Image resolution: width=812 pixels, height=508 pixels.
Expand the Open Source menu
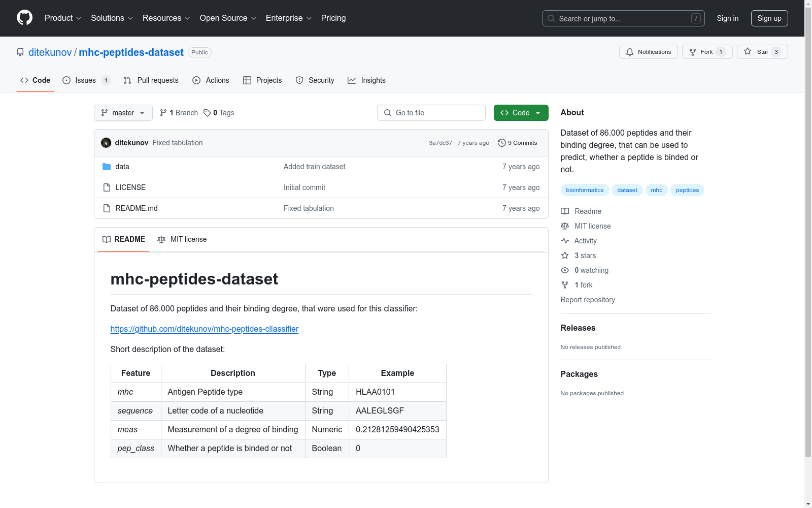(228, 18)
